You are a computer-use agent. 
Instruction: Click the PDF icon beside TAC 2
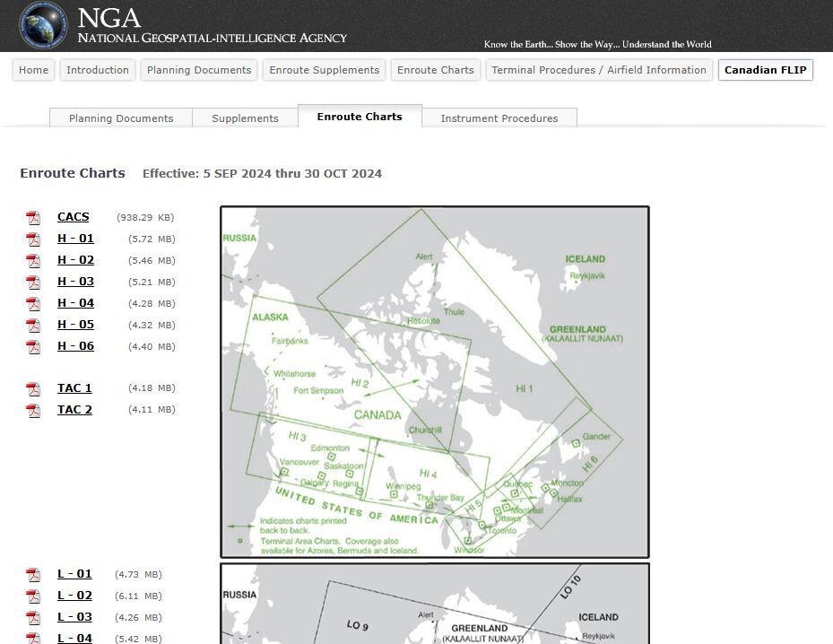tap(33, 411)
